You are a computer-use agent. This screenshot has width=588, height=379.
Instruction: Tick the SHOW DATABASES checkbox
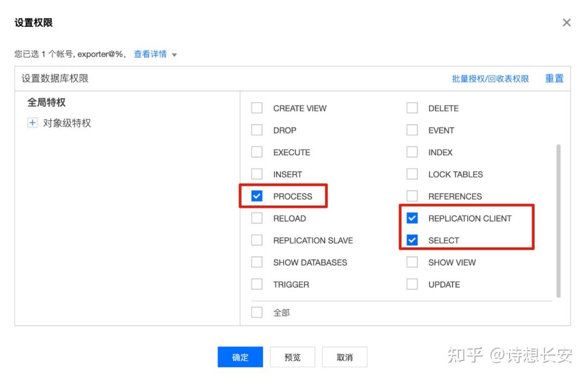(x=257, y=262)
